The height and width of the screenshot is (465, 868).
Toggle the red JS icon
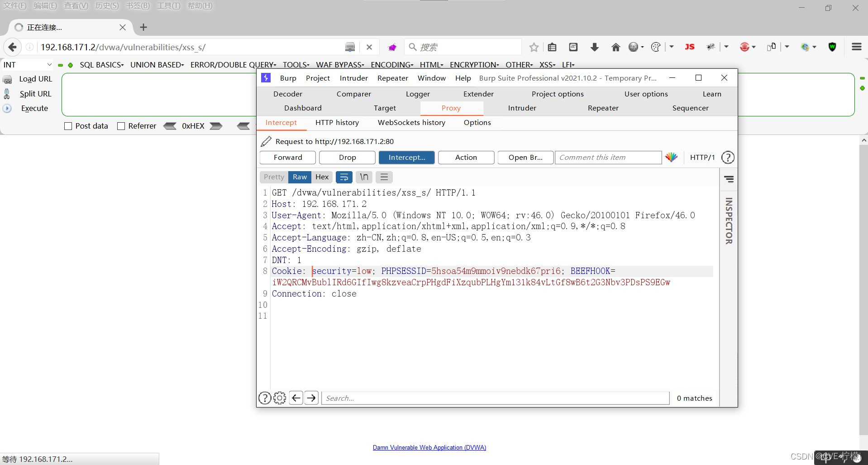click(690, 47)
